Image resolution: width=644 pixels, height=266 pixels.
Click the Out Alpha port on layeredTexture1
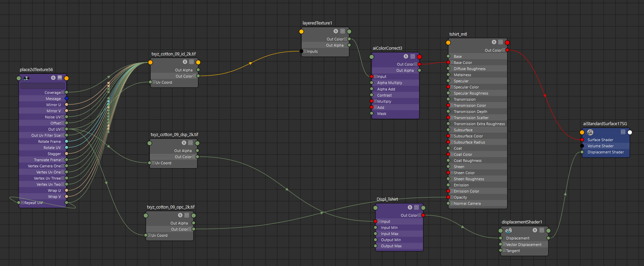pyautogui.click(x=349, y=45)
